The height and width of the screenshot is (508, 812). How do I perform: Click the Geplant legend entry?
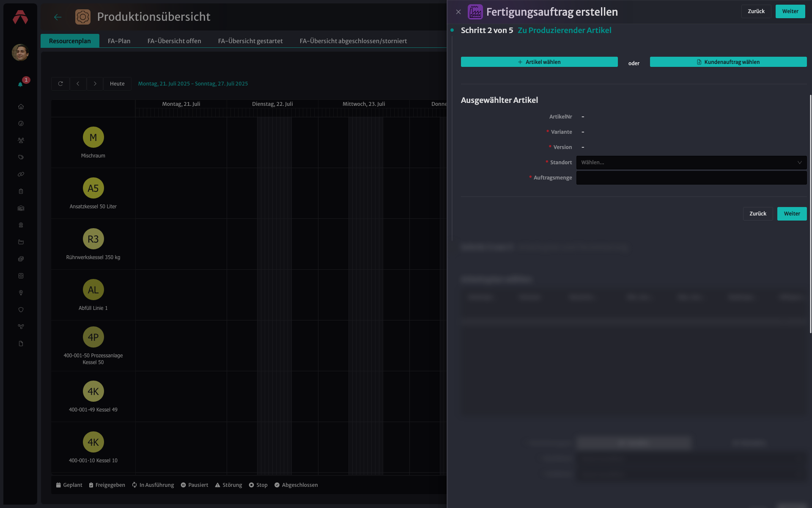coord(69,485)
